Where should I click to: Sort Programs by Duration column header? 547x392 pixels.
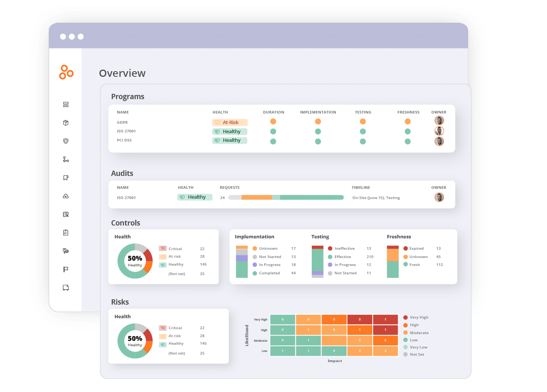[x=273, y=112]
